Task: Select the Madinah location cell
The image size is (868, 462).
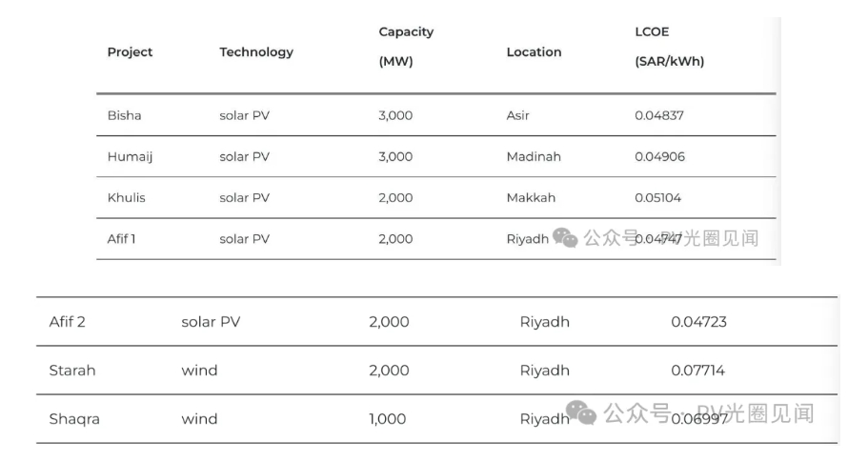Action: 534,156
